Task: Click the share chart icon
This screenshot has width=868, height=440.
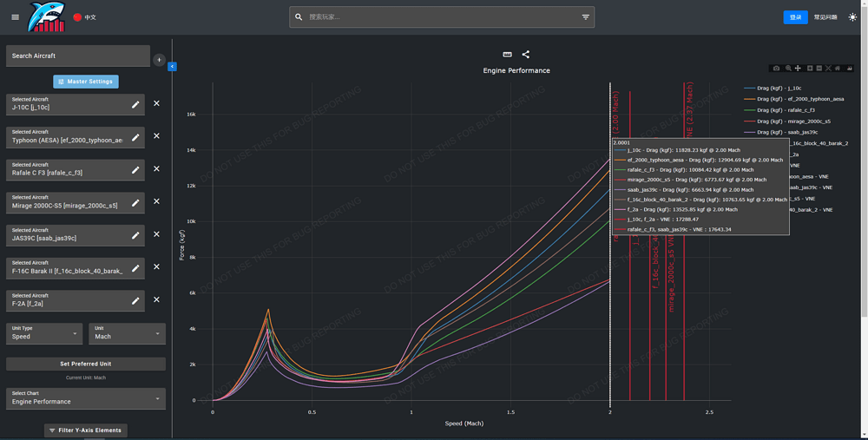Action: [526, 55]
